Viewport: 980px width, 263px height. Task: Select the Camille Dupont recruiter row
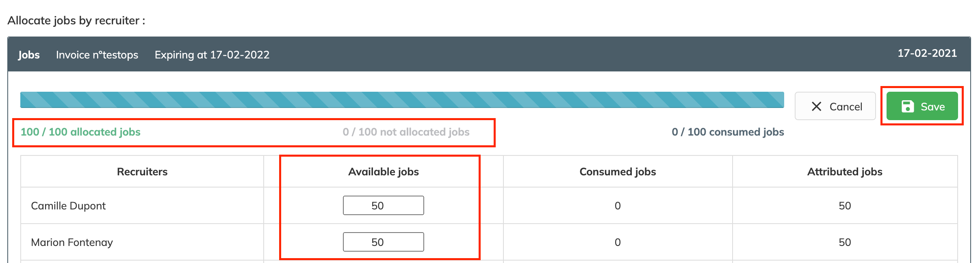(x=68, y=206)
